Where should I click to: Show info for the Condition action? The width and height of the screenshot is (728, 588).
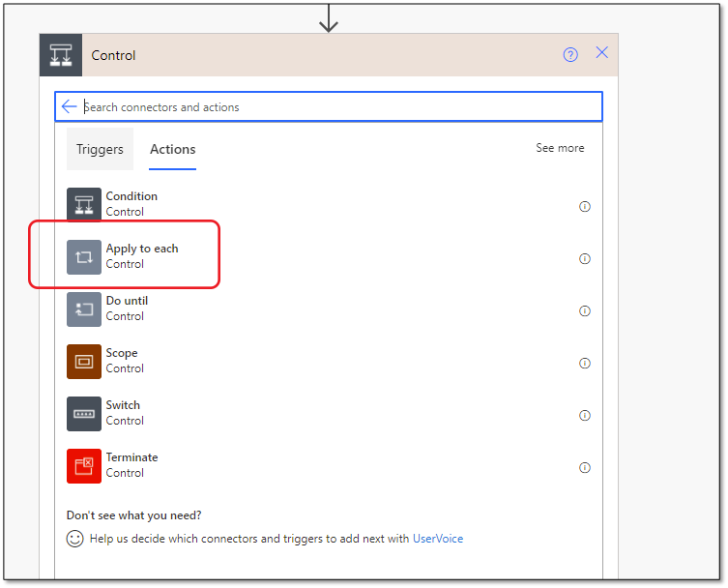point(585,206)
